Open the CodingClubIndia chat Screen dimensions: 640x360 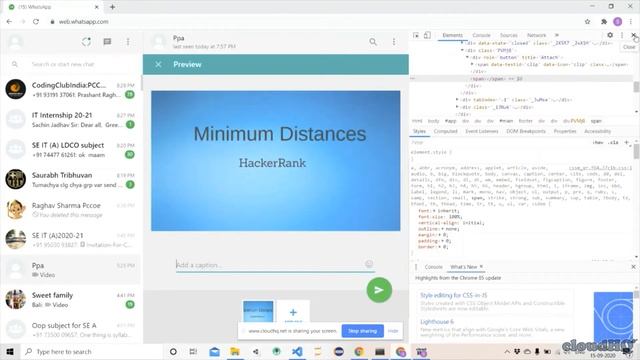tap(70, 89)
